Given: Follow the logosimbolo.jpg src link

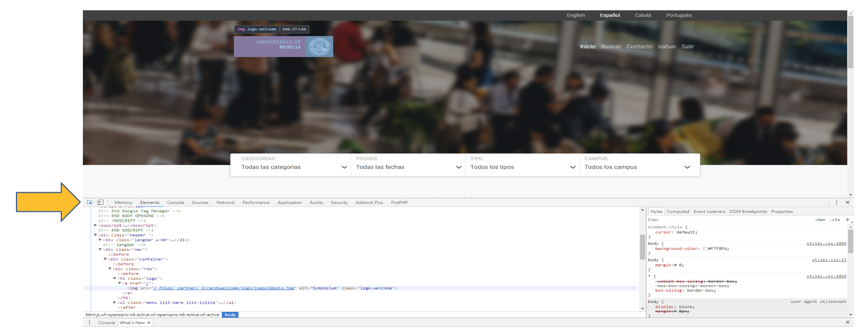Looking at the screenshot, I should [224, 288].
